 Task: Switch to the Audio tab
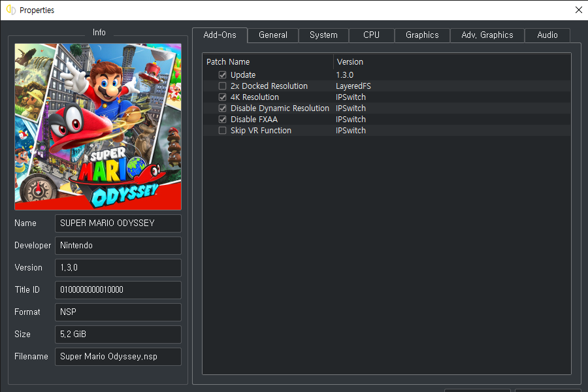pyautogui.click(x=547, y=35)
